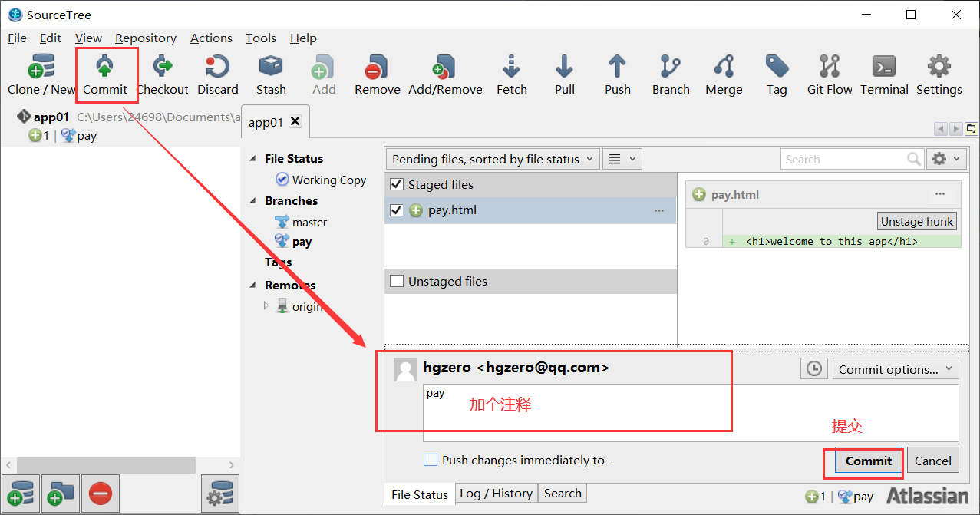
Task: Click add repository database icon at bottom left
Action: click(20, 494)
